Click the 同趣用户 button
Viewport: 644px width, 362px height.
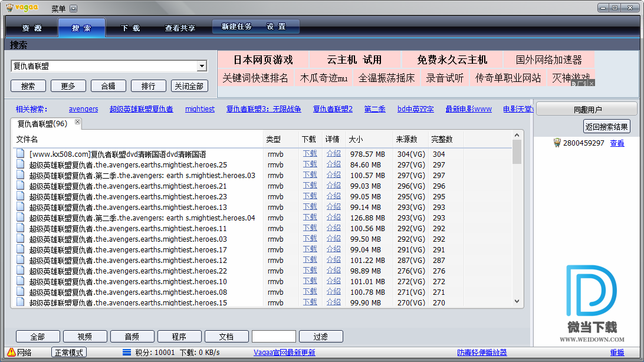587,110
